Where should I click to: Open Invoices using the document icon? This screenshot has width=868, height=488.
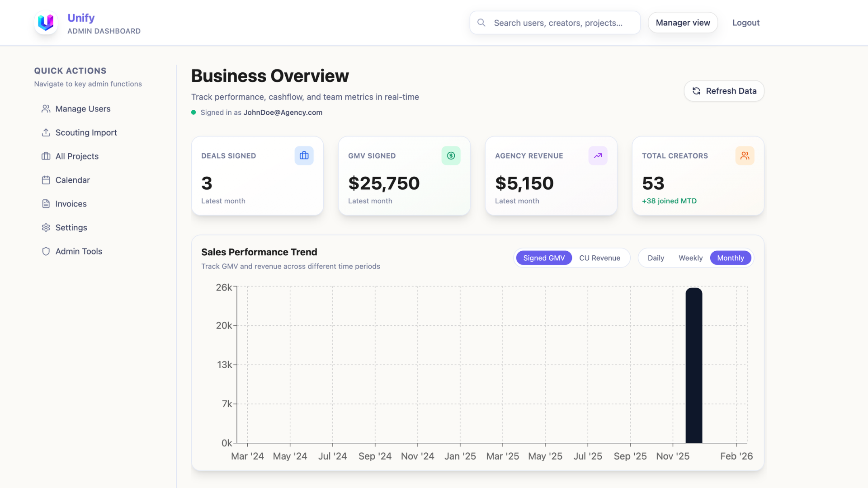[46, 203]
